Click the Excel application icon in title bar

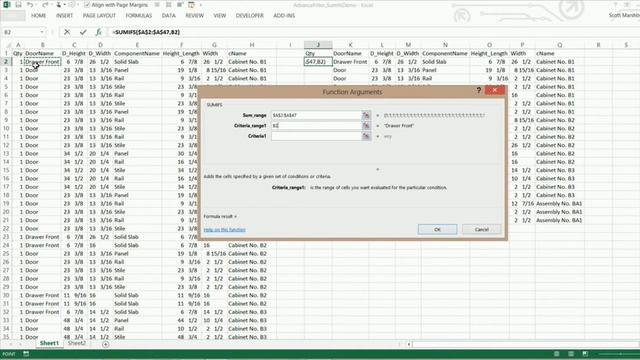click(7, 5)
